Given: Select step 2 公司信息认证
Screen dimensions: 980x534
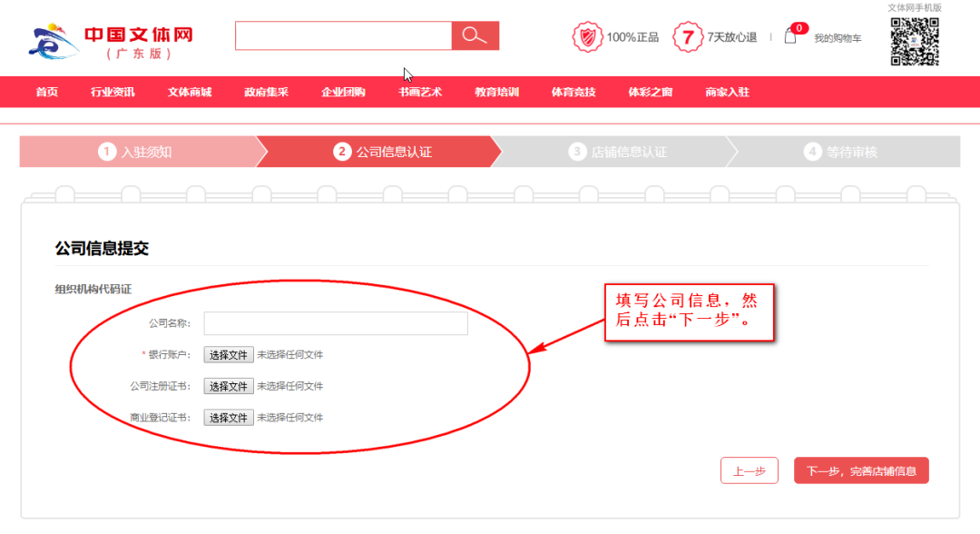Looking at the screenshot, I should [x=381, y=152].
